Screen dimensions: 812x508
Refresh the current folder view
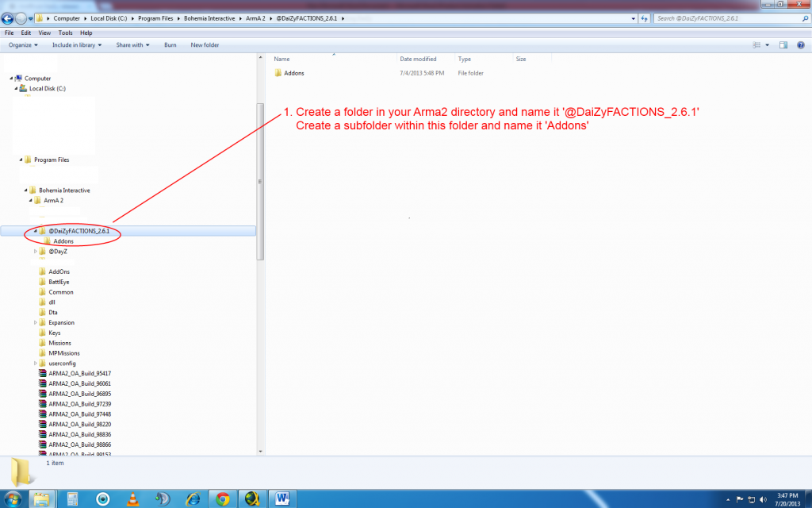click(x=644, y=18)
